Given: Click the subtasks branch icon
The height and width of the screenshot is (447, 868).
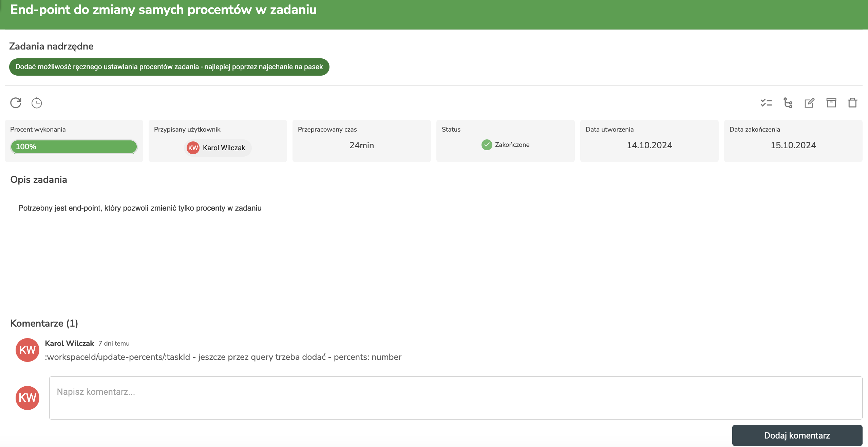Looking at the screenshot, I should click(788, 102).
